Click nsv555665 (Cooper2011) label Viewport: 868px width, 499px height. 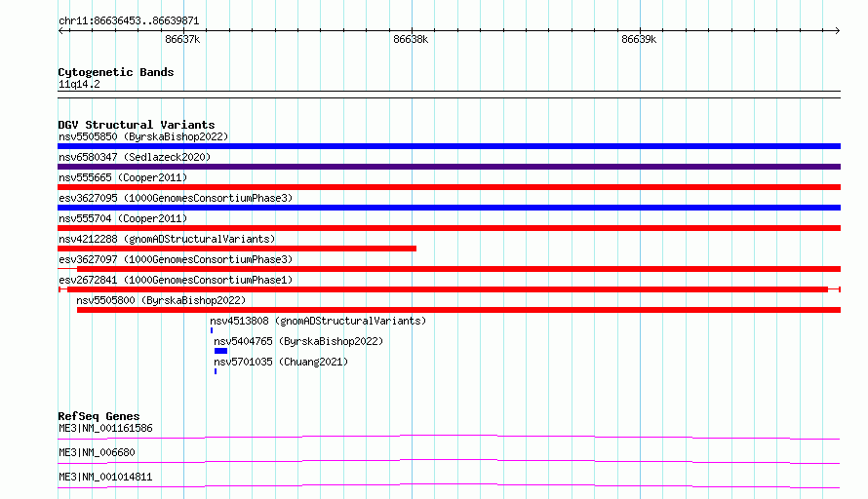click(x=123, y=177)
